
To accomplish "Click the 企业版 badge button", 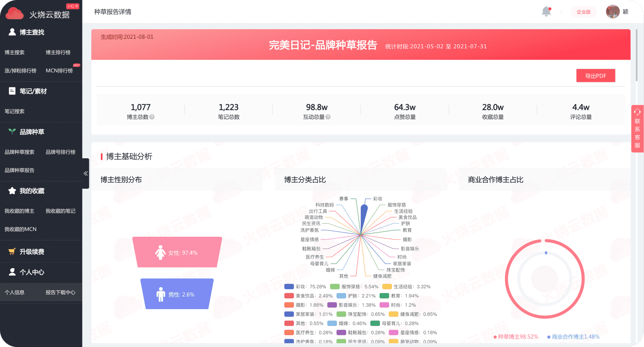I will coord(584,12).
